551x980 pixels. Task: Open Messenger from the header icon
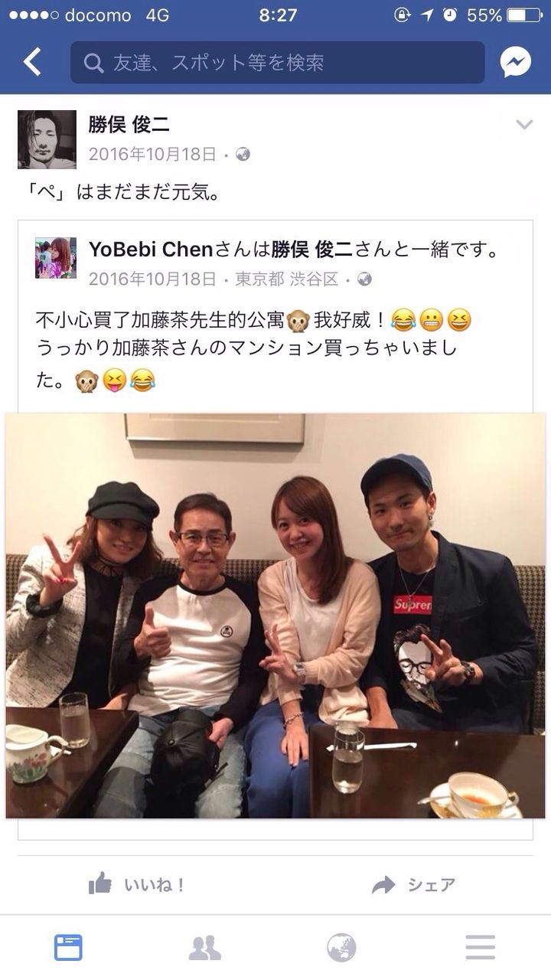[516, 62]
